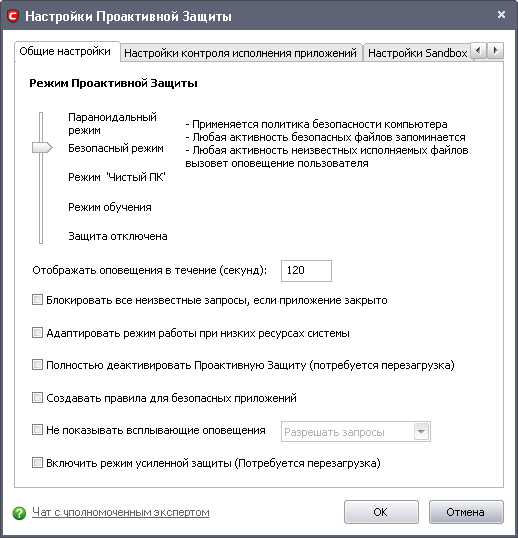
Task: Open 'Чат с уполномоченным экспертом' link
Action: pos(121,512)
